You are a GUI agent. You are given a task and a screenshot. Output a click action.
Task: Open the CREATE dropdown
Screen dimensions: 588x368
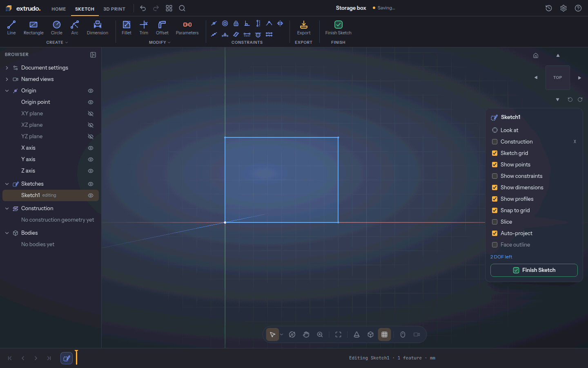tap(57, 43)
